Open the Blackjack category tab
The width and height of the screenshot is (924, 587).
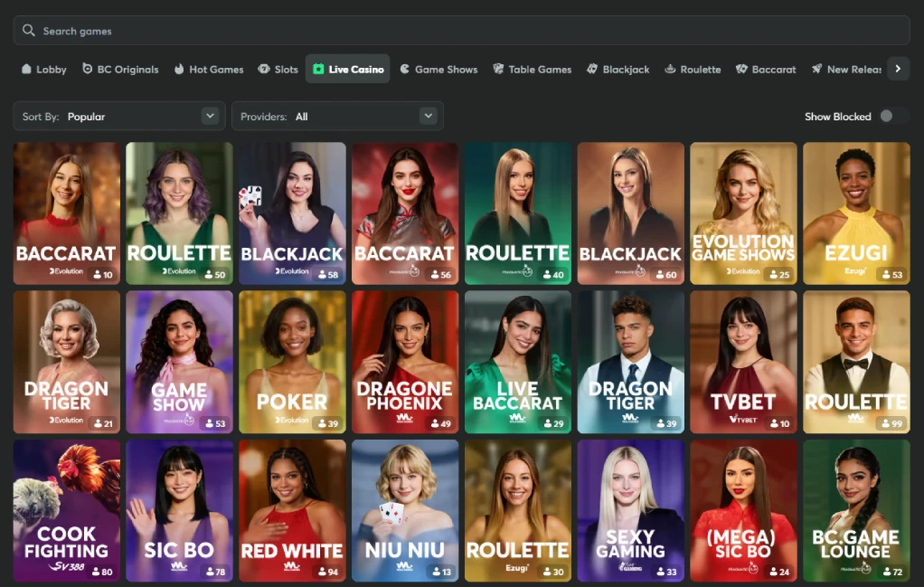pos(618,69)
